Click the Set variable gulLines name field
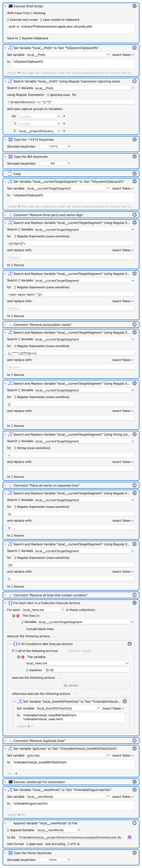 [x=66, y=755]
